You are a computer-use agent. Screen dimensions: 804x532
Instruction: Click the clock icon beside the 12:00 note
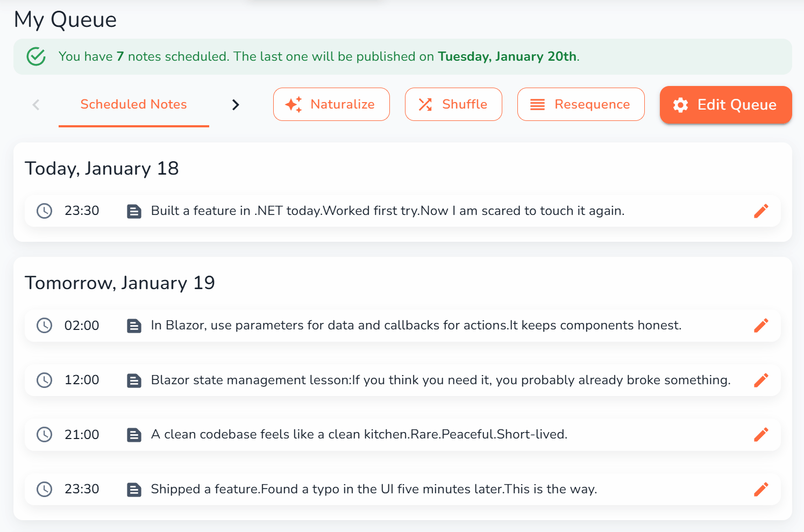(x=45, y=380)
